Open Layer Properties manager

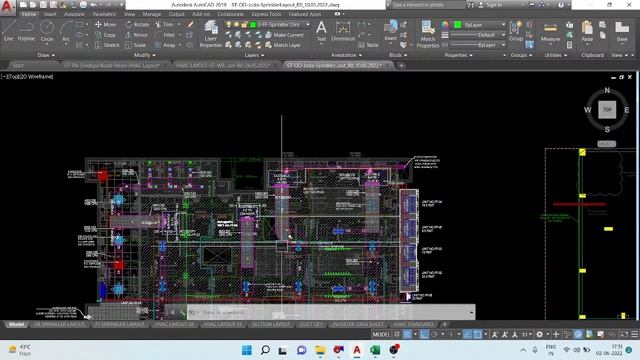click(x=211, y=34)
